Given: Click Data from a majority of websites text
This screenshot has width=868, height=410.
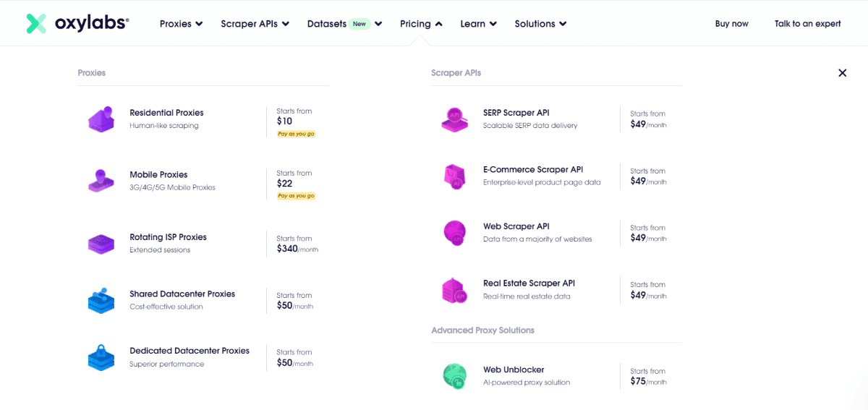Looking at the screenshot, I should (537, 239).
